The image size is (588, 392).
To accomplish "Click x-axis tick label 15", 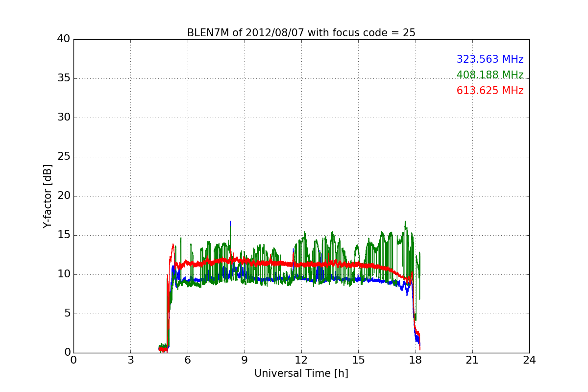I will [358, 360].
